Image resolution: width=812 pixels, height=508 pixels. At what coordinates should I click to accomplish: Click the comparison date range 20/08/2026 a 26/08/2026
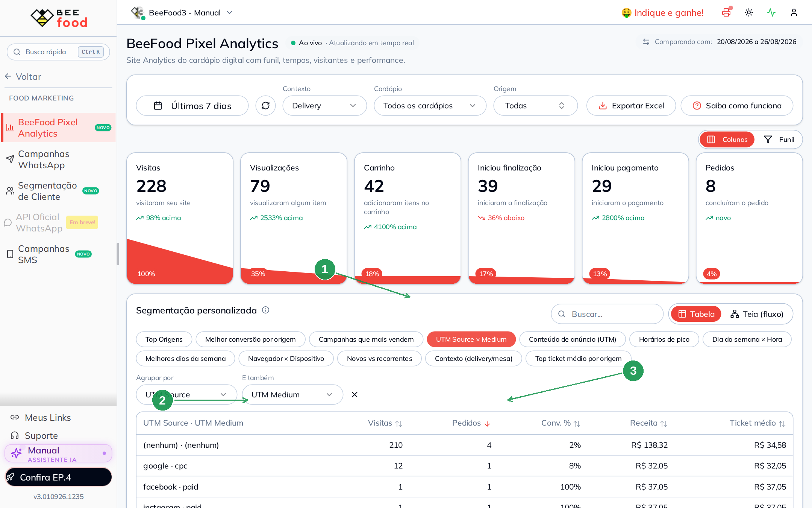click(x=756, y=42)
